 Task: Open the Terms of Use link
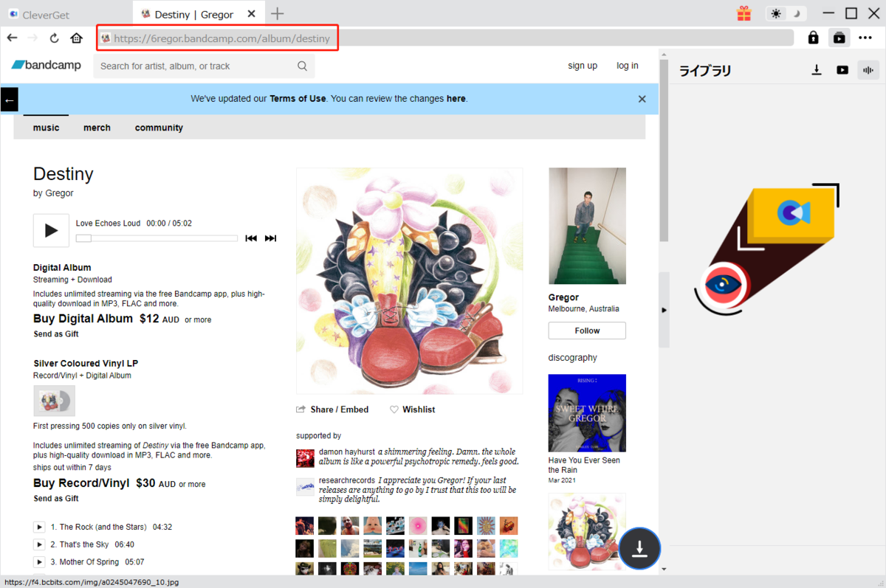[x=298, y=99]
